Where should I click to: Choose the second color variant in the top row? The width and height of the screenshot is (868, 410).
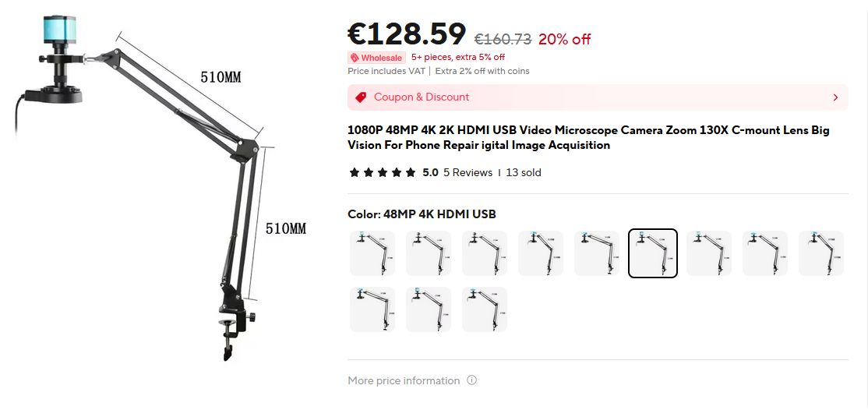click(x=429, y=253)
